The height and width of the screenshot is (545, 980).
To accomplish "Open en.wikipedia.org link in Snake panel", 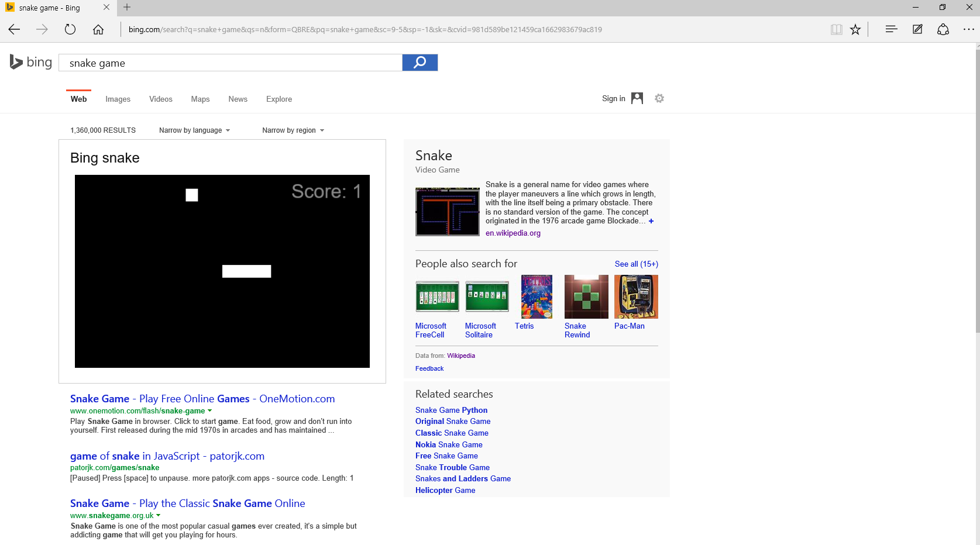I will (513, 233).
